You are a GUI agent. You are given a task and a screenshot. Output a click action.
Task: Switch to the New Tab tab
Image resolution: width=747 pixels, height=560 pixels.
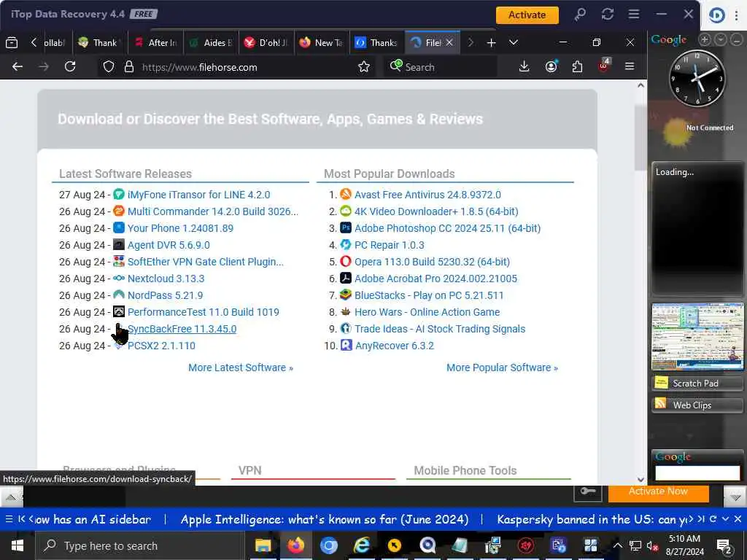(322, 43)
